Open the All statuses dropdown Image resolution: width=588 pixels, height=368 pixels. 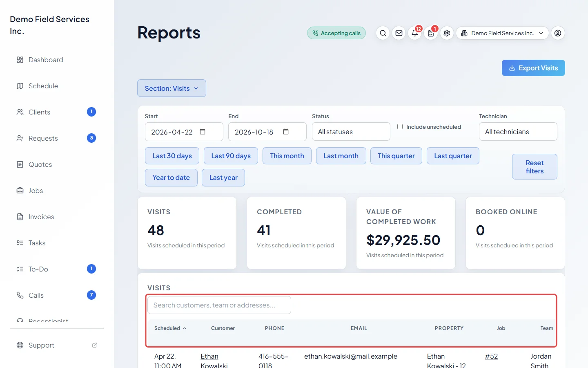coord(351,132)
